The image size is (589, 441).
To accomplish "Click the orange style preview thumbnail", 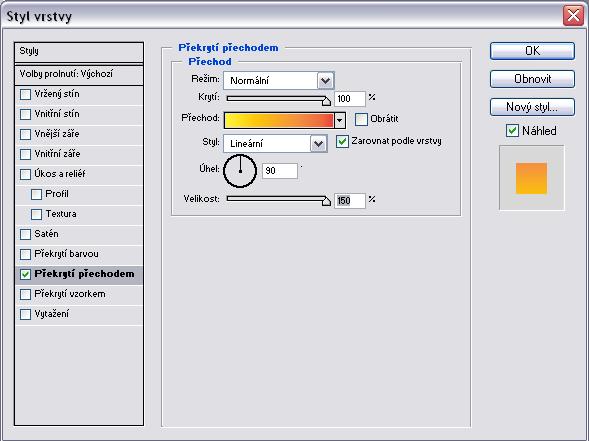I will (531, 178).
